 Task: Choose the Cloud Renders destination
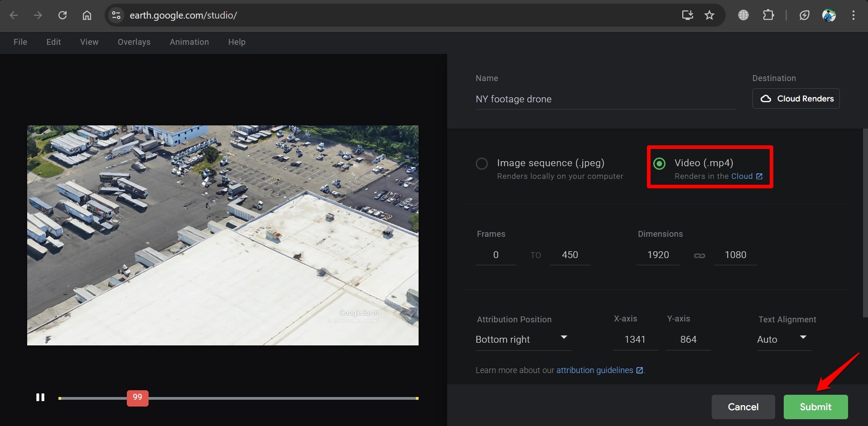796,99
